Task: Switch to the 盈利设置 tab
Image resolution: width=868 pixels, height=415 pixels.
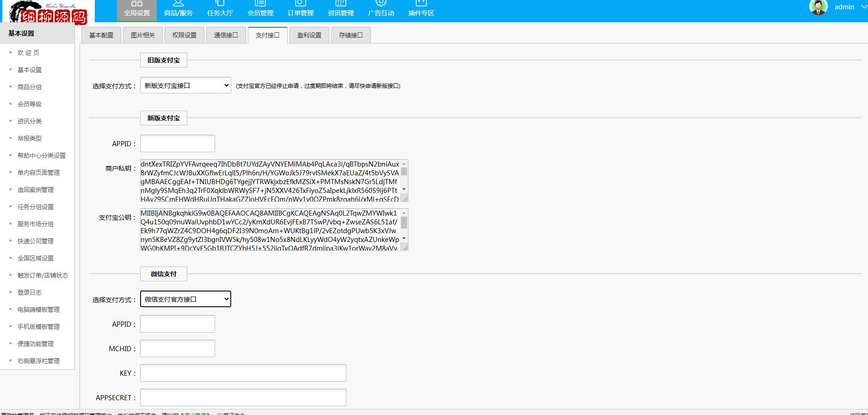Action: click(309, 35)
